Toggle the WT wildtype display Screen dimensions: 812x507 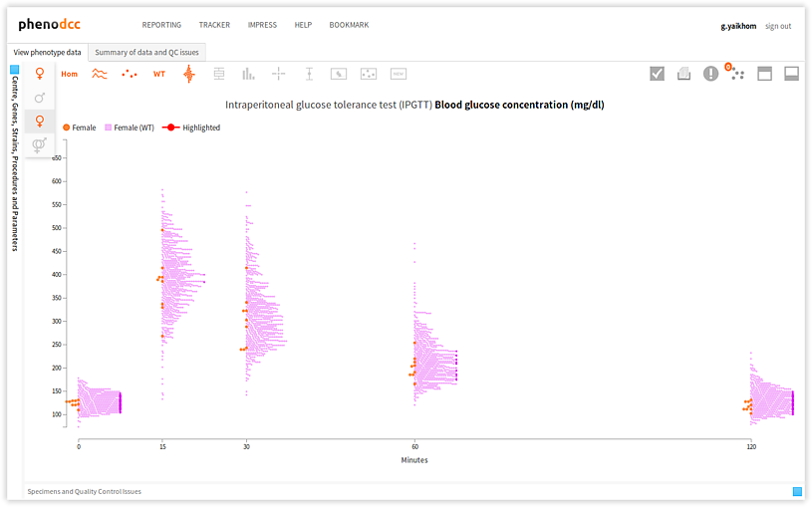tap(159, 74)
